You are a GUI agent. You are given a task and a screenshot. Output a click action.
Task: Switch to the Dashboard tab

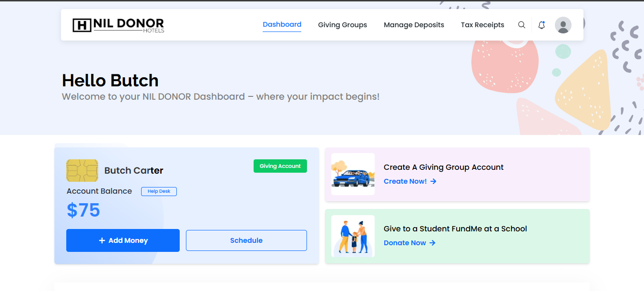[x=282, y=24]
